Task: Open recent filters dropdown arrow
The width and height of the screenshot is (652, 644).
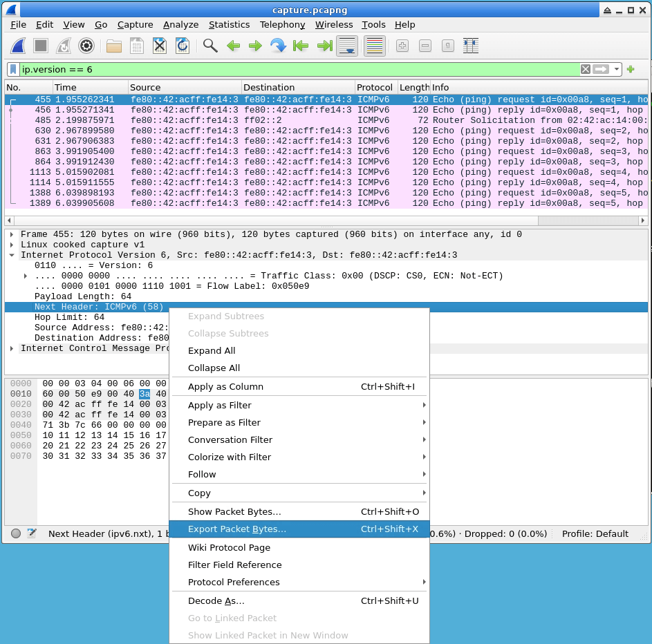Action: pyautogui.click(x=616, y=69)
